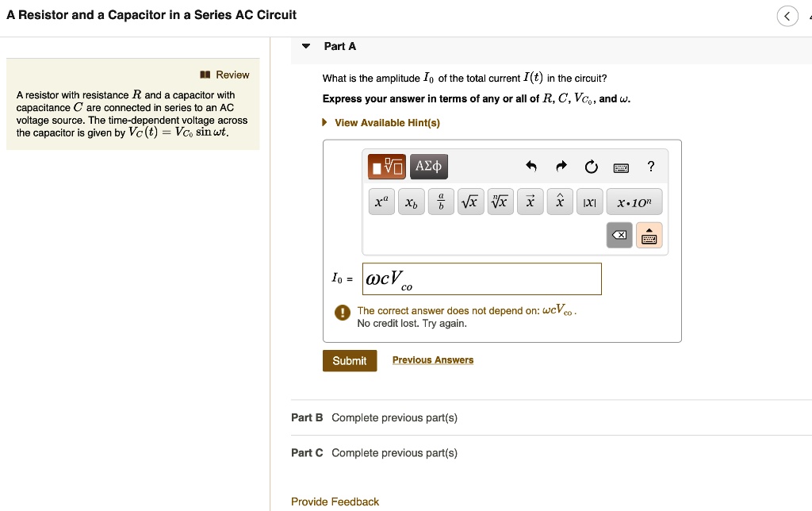Click the Submit button
This screenshot has width=812, height=511.
click(349, 360)
